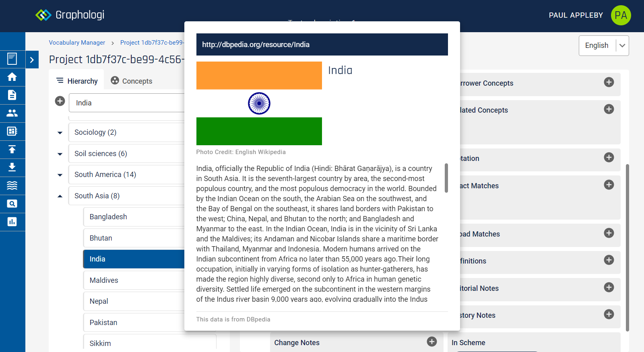Select Pakistan in the tree
This screenshot has height=352, width=644.
coord(134,323)
